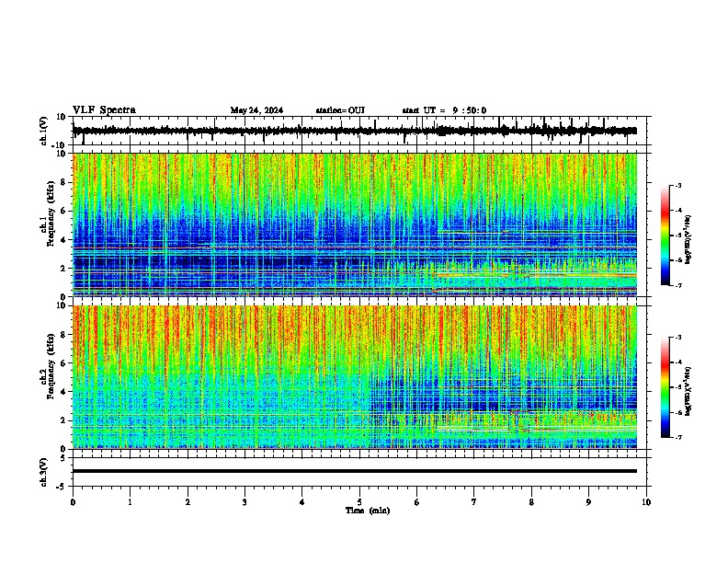The image size is (728, 563).
Task: Click the "8" kHz tick of ch.1 spectrogram
Action: [64, 182]
